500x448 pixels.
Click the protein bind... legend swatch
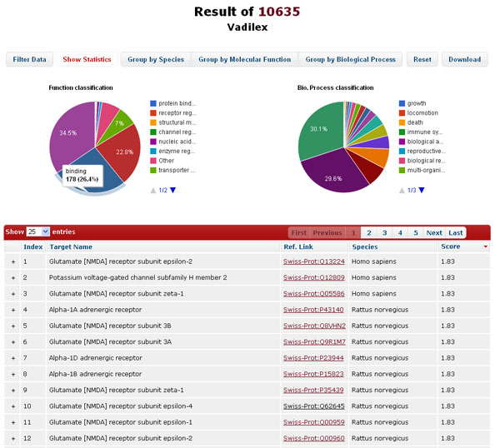(x=153, y=103)
